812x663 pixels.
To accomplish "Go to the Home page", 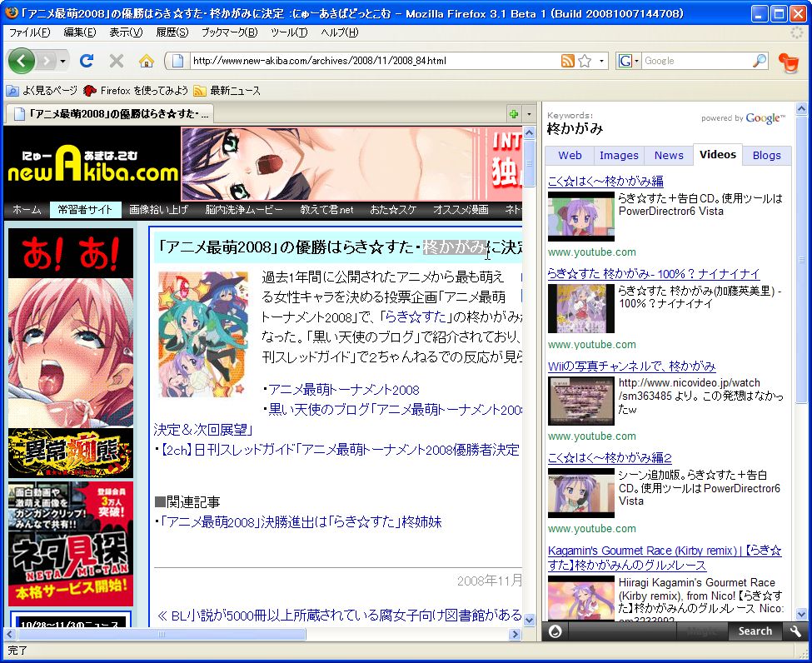I will click(x=147, y=61).
